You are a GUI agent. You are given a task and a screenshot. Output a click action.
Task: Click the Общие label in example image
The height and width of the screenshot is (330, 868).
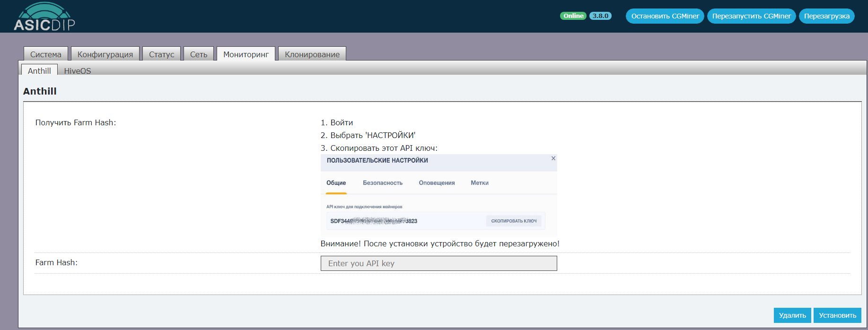[x=336, y=183]
